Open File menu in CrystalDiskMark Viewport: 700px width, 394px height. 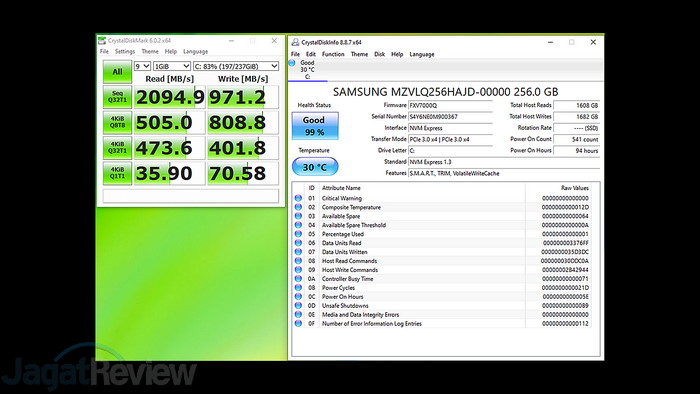104,52
